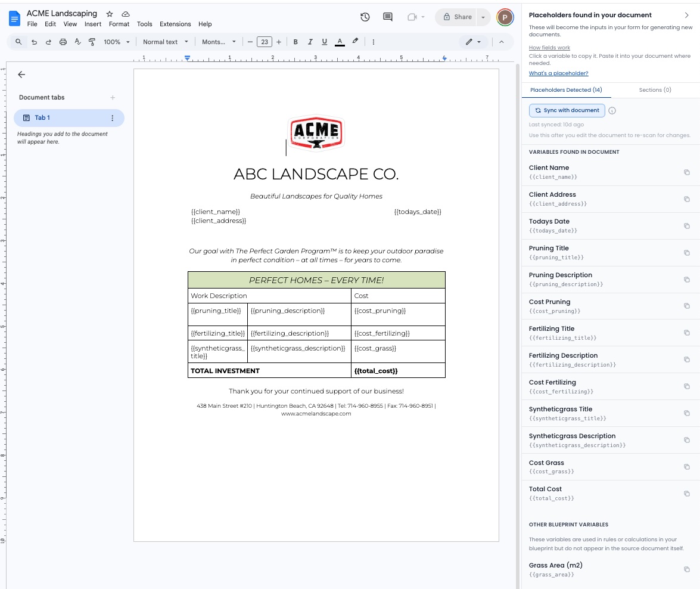Open the Share options dropdown arrow
The width and height of the screenshot is (700, 589).
(483, 17)
